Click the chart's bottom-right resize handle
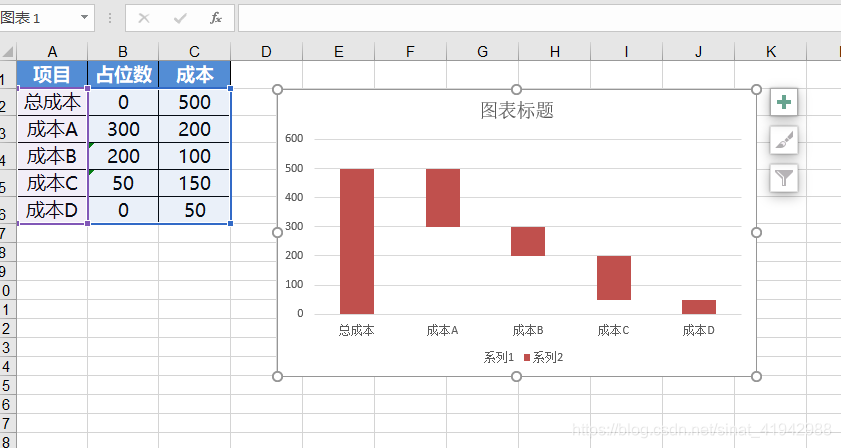This screenshot has width=841, height=448. click(x=756, y=377)
